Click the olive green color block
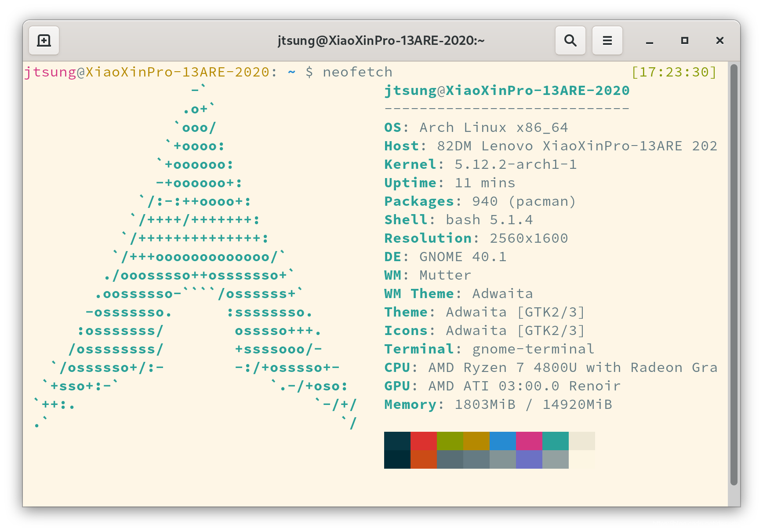 pyautogui.click(x=450, y=441)
